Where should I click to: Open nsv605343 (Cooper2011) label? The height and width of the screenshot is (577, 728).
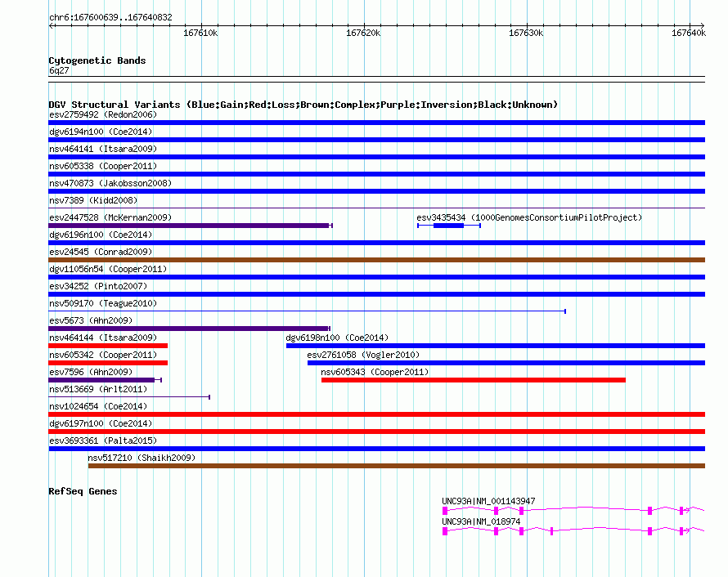click(x=375, y=372)
